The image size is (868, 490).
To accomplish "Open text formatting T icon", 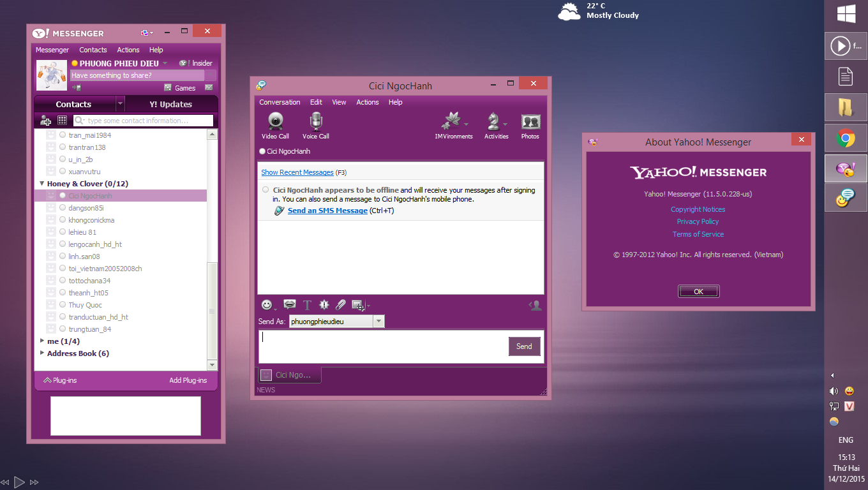I will click(307, 305).
